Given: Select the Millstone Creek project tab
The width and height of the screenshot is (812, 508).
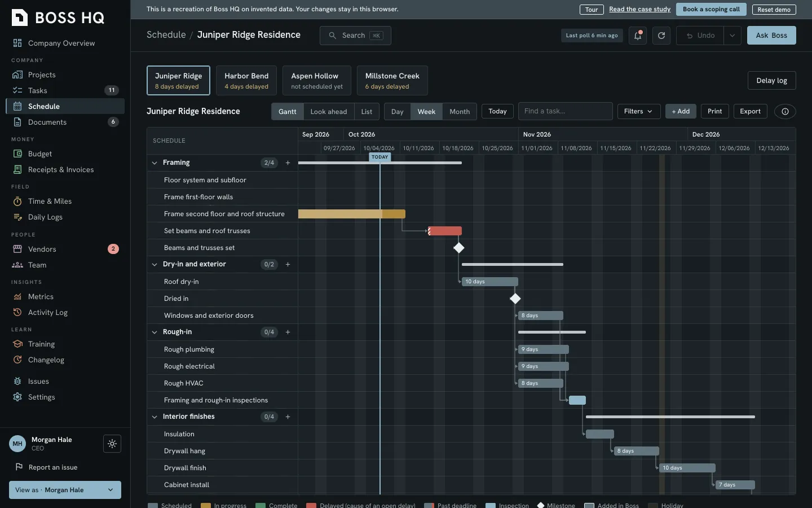Looking at the screenshot, I should (x=392, y=81).
